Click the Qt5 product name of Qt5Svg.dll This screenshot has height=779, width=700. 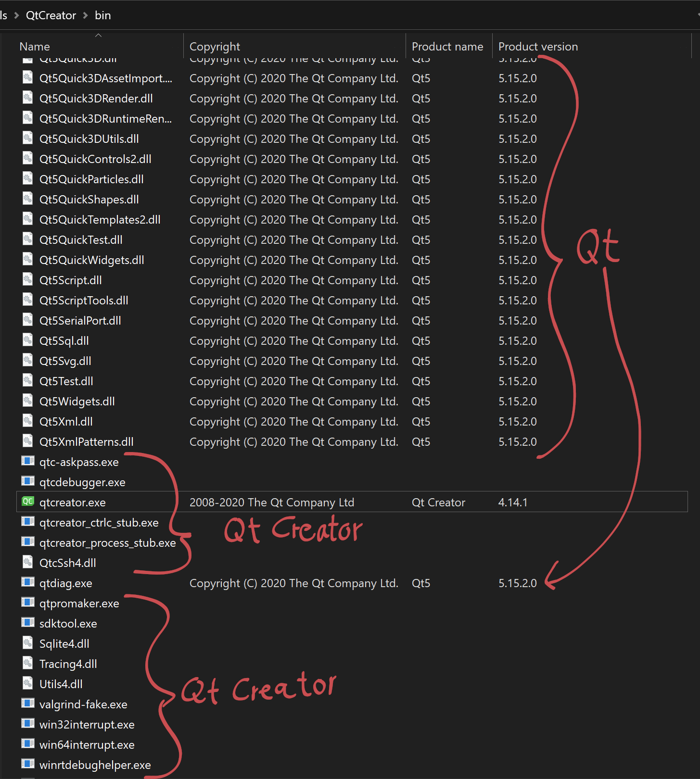[421, 361]
